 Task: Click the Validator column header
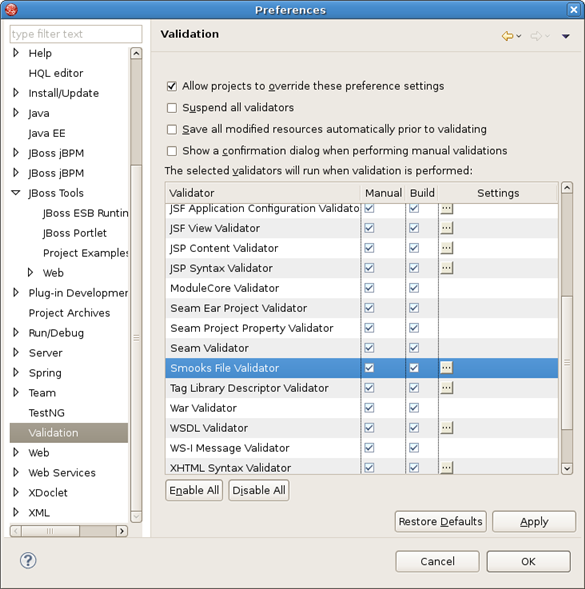coord(263,193)
